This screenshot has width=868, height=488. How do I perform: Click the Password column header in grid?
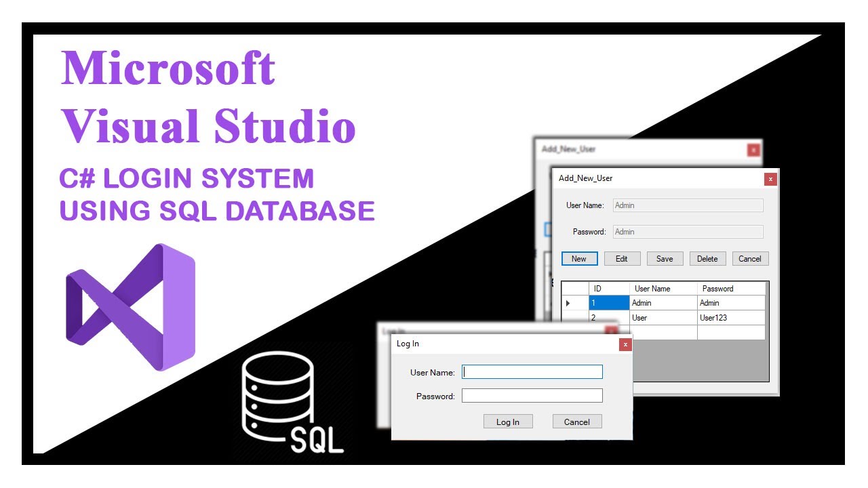pos(731,288)
